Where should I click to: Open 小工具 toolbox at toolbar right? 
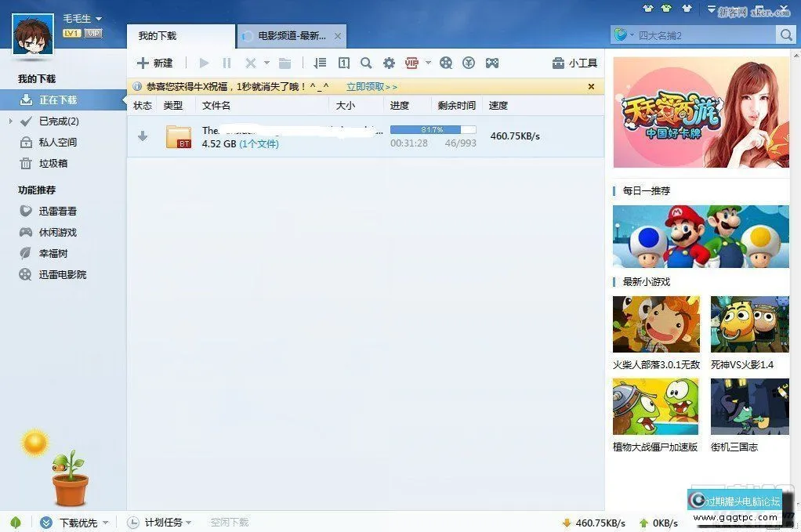tap(574, 63)
